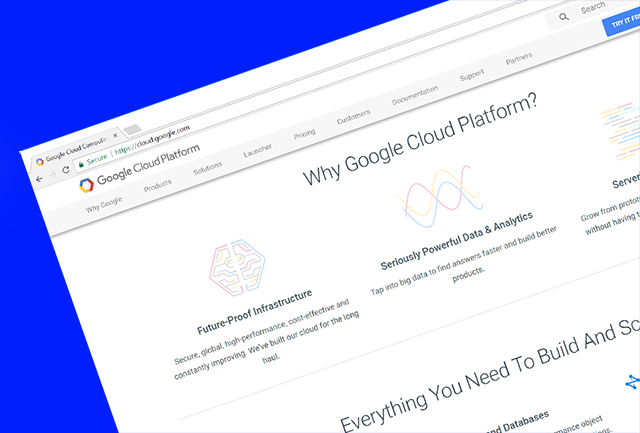This screenshot has width=640, height=433.
Task: Open the Solutions navigation item
Action: (x=208, y=169)
